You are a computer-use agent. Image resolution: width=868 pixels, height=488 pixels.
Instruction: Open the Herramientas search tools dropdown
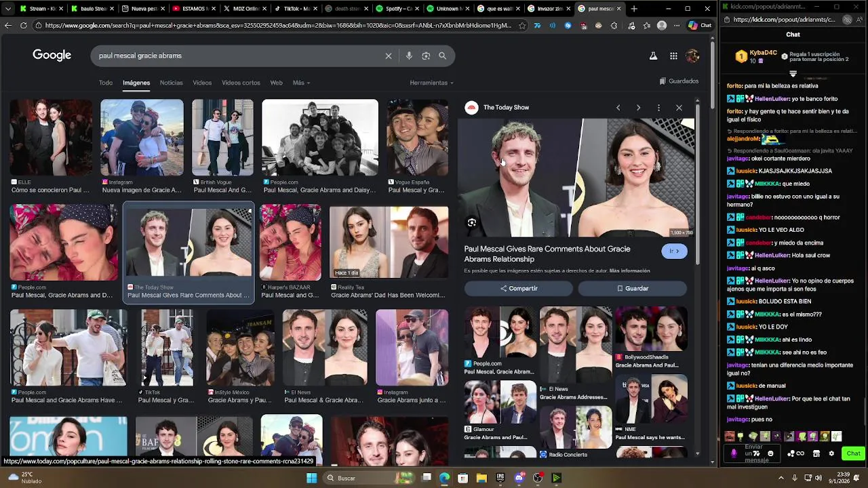coord(432,83)
